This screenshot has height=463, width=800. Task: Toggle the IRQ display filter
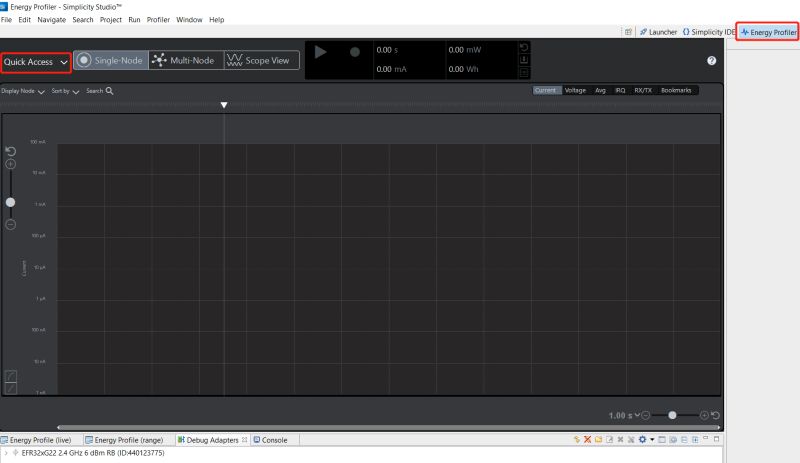(x=620, y=90)
